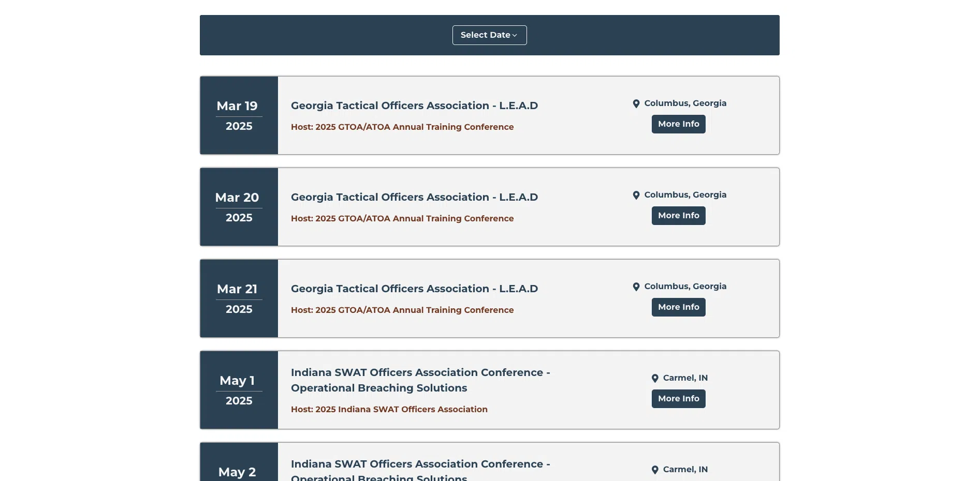Click the May 1 2025 date block
Screen dimensions: 980x481
pos(239,390)
